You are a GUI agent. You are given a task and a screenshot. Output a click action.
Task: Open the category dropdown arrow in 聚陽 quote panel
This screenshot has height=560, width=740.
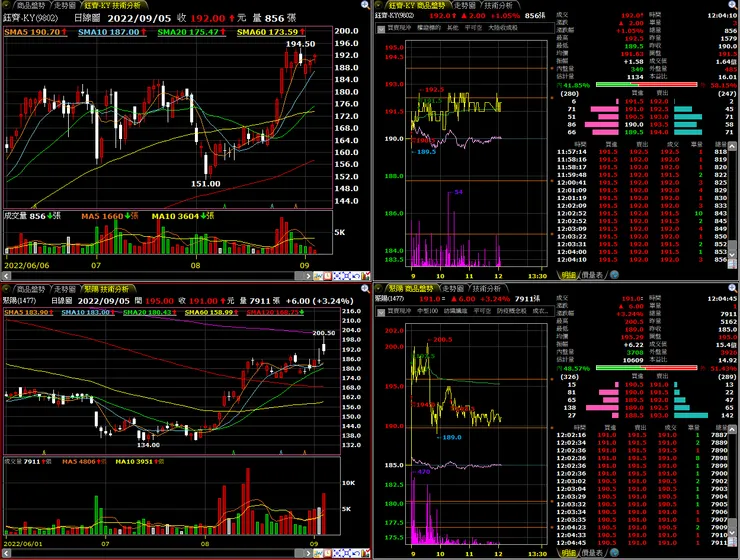coord(381,312)
